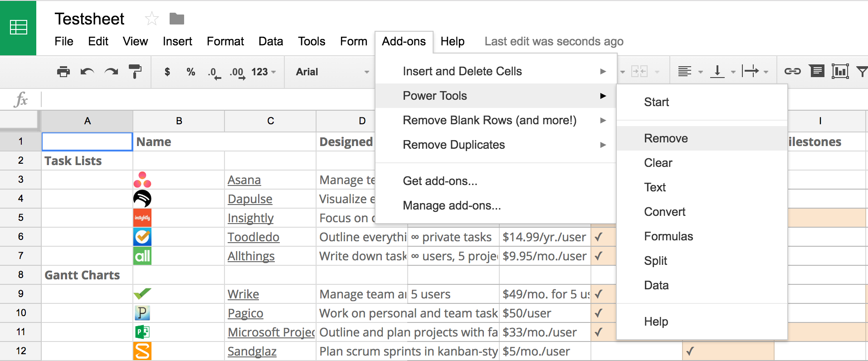Open the Data menu in menu bar

point(271,41)
